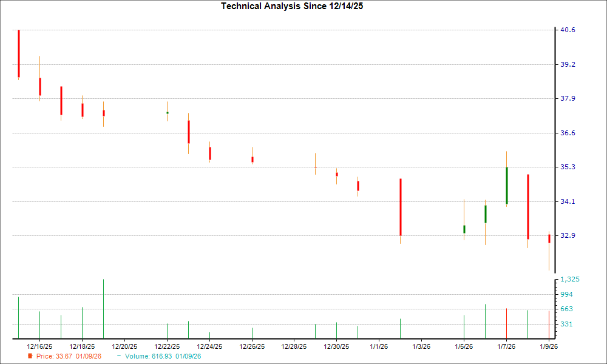Click the small green candle on 1/5/26
607x364 pixels.
[x=464, y=229]
